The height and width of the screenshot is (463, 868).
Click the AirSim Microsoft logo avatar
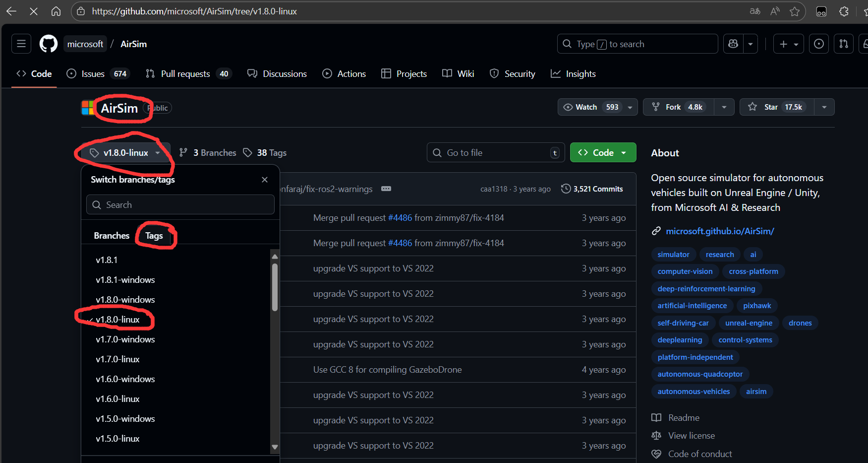88,108
